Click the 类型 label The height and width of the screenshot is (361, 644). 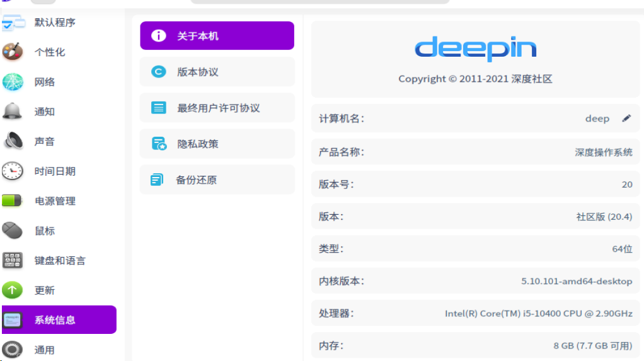pos(331,249)
